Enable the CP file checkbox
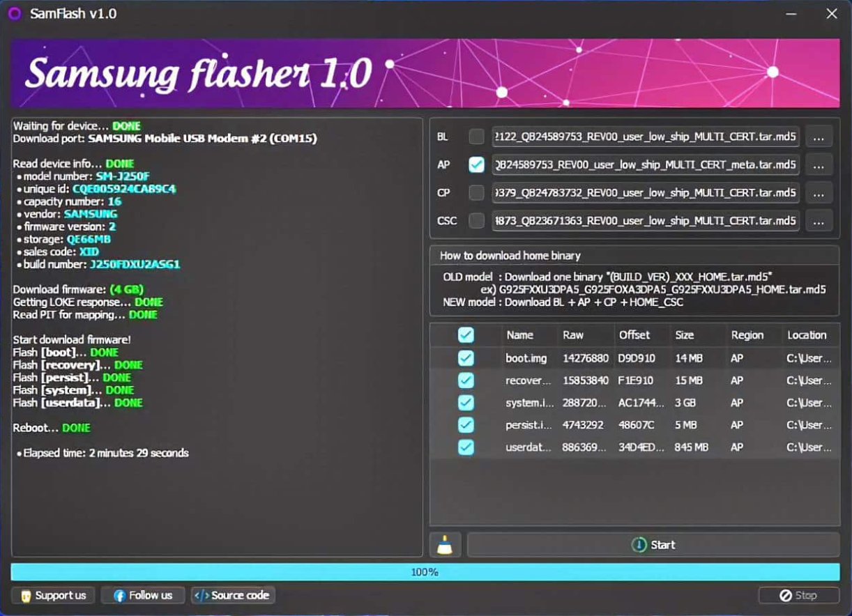The image size is (852, 616). coord(476,192)
